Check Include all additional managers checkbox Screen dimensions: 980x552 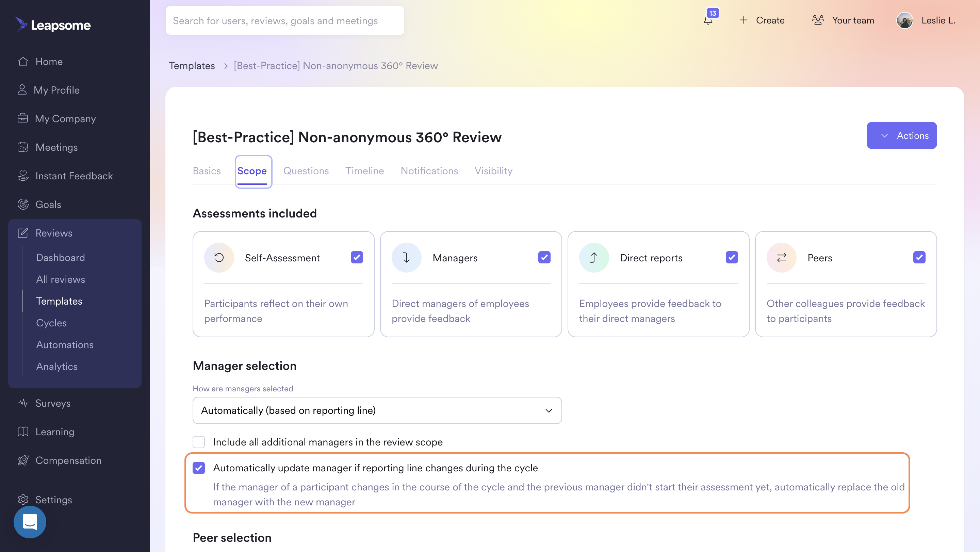point(199,442)
